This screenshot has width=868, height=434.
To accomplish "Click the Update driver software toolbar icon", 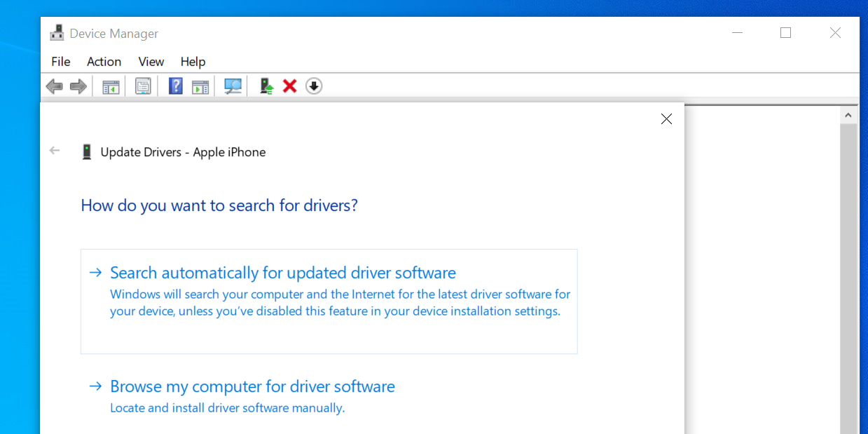I will point(265,86).
